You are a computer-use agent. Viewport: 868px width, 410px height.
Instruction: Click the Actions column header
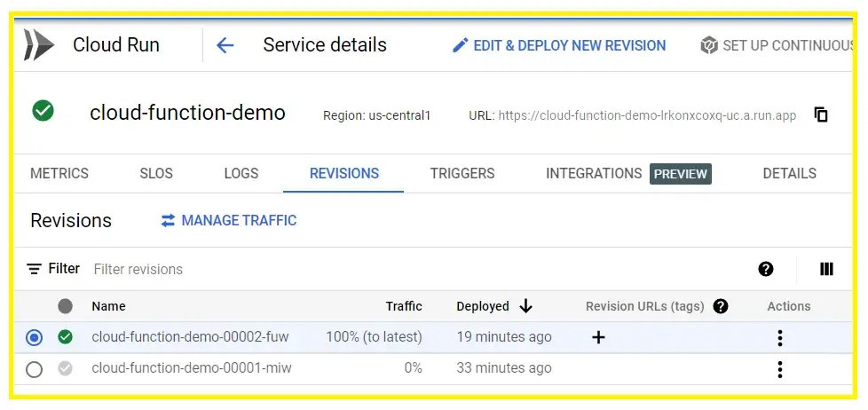coord(789,306)
